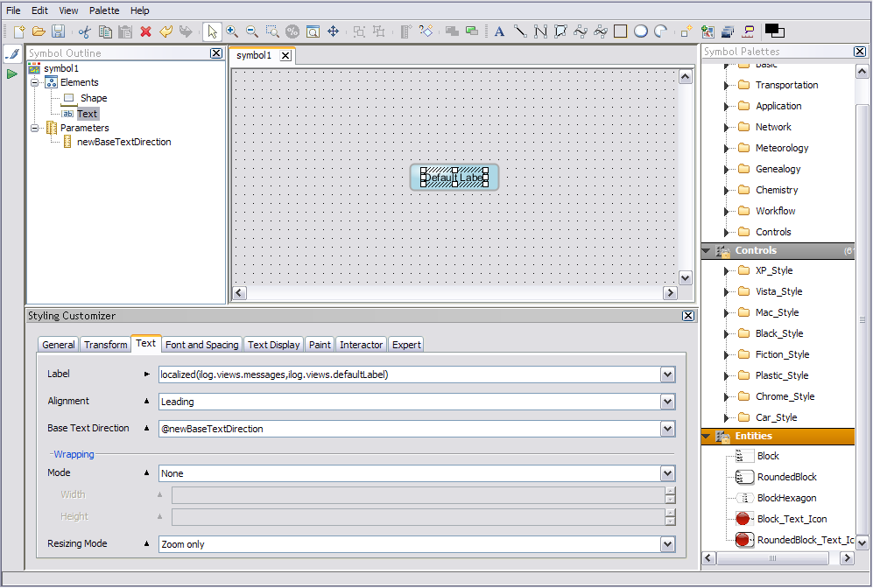The image size is (873, 588).
Task: Collapse the Entities palette section
Action: click(x=708, y=436)
